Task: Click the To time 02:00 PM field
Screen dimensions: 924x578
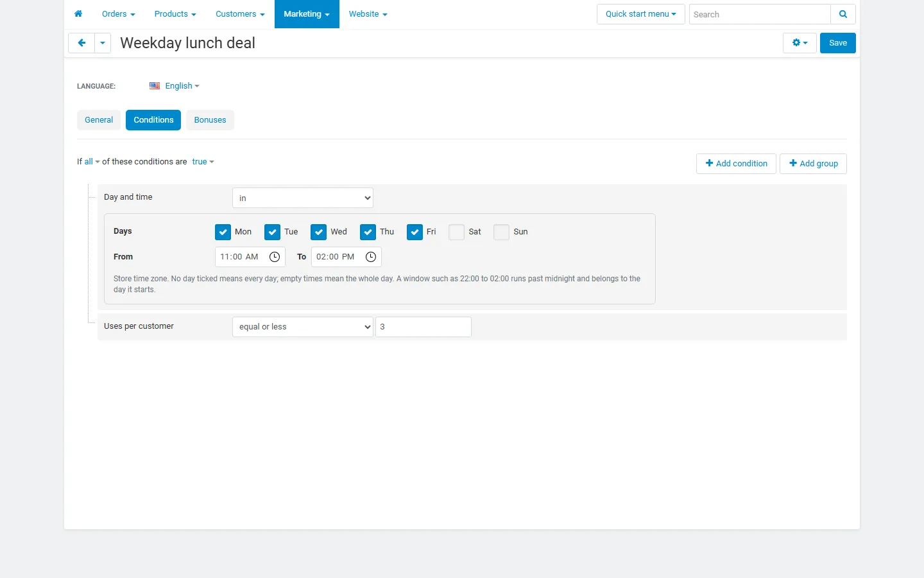Action: click(x=346, y=257)
